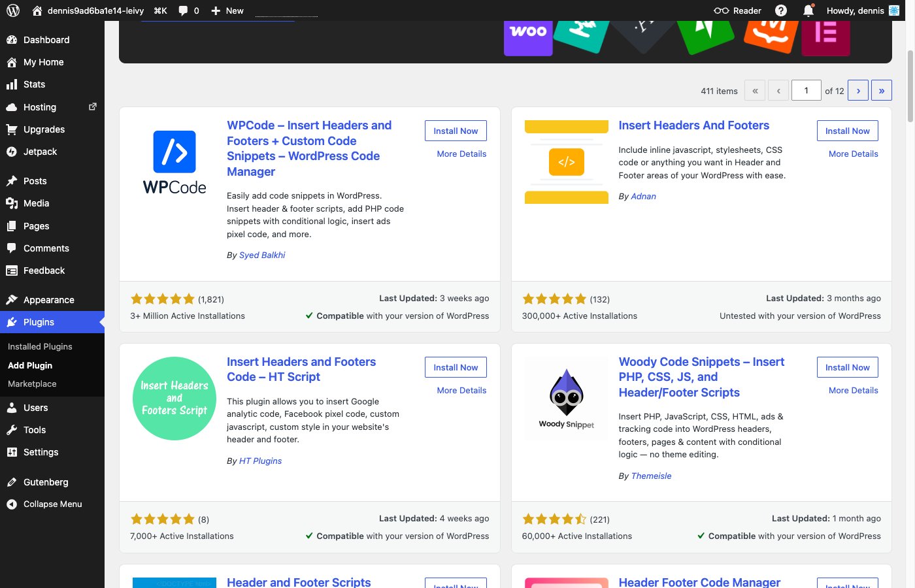Open Feedback in the sidebar
The height and width of the screenshot is (588, 915).
[x=52, y=270]
